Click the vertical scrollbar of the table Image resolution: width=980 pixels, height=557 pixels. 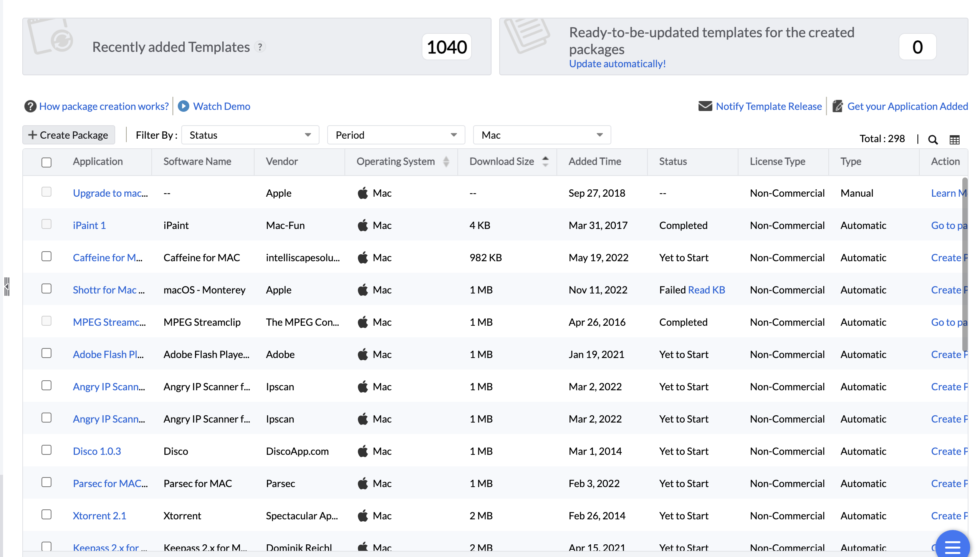[x=965, y=265]
